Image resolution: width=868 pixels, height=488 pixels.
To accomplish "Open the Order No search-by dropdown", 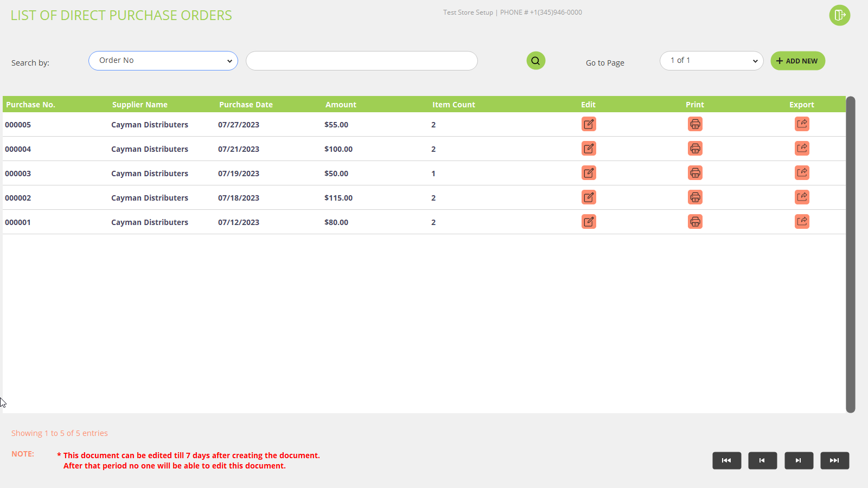I will point(163,61).
